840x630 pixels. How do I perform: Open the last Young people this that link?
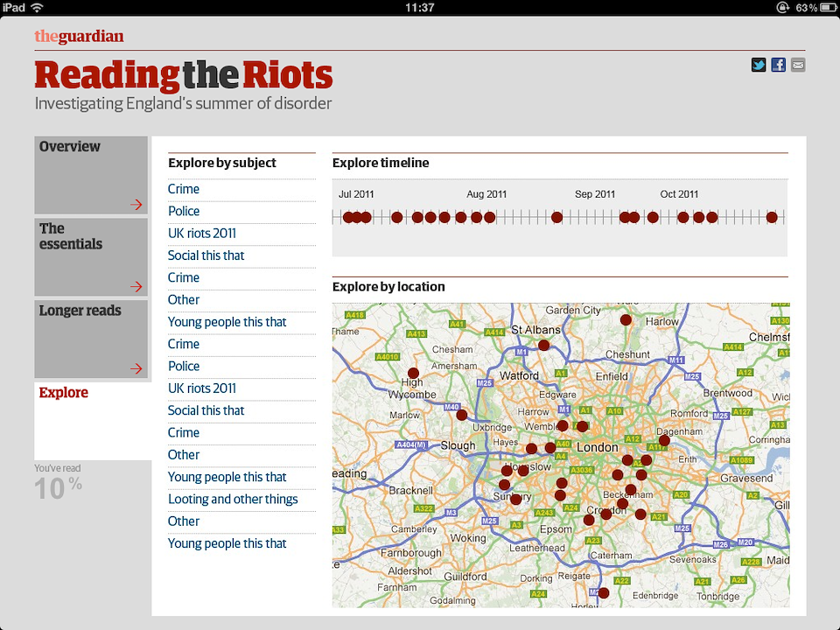tap(227, 543)
